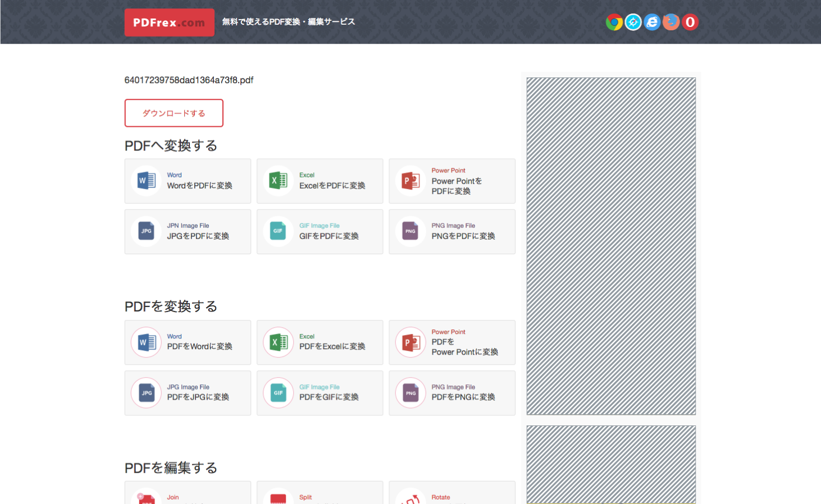Select the PNG to PDF conversion icon
Screen dimensions: 821x504
(410, 232)
